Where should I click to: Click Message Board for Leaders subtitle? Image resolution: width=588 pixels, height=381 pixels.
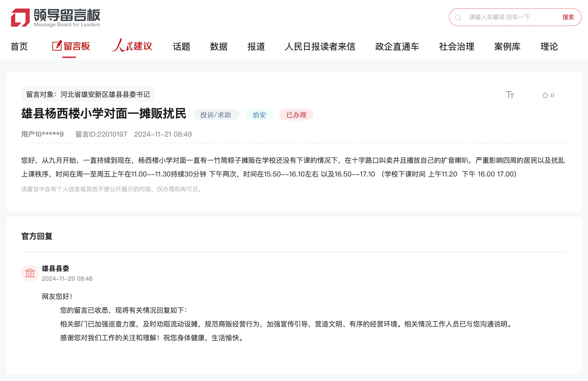point(67,25)
